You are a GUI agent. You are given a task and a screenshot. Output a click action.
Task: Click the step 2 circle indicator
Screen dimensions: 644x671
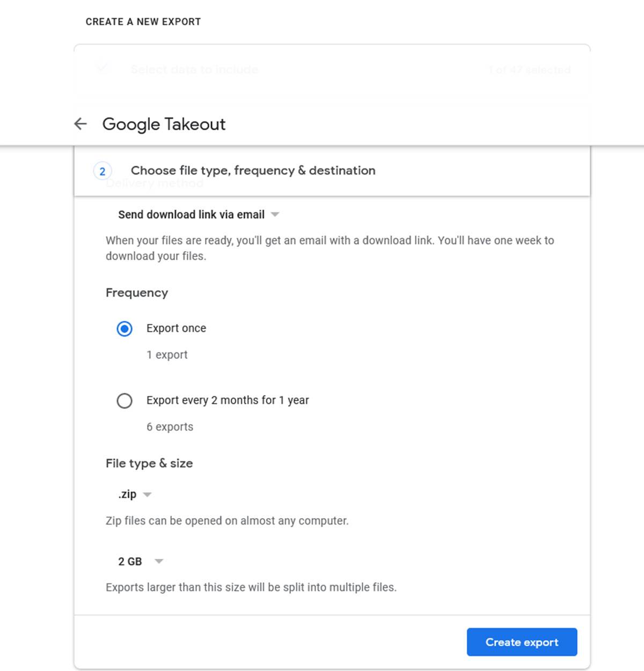click(102, 171)
